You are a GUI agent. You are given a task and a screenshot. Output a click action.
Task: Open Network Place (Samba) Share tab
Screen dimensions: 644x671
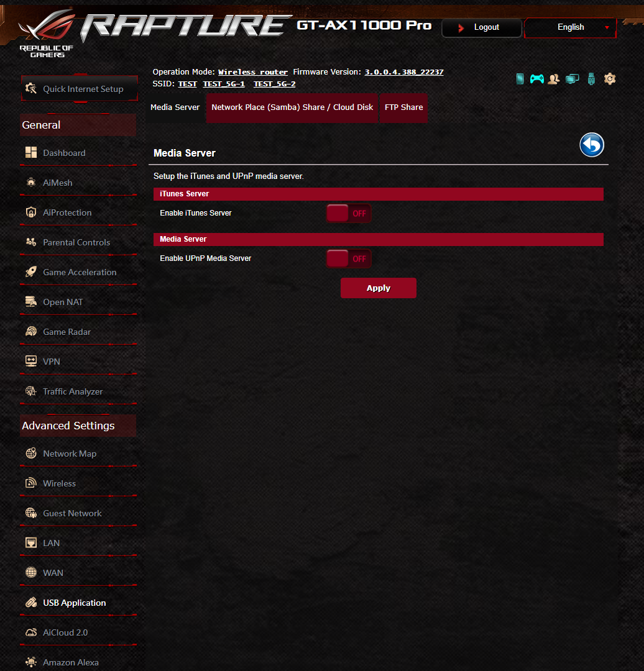292,107
